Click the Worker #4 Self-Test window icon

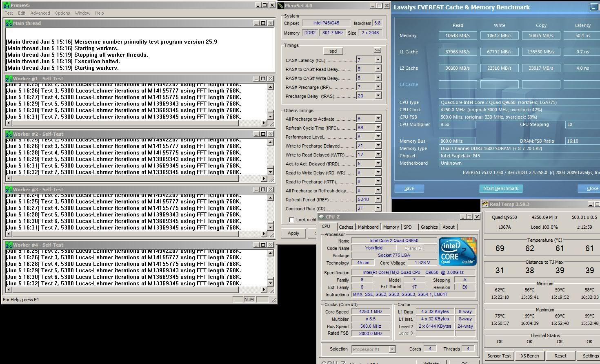tap(9, 245)
